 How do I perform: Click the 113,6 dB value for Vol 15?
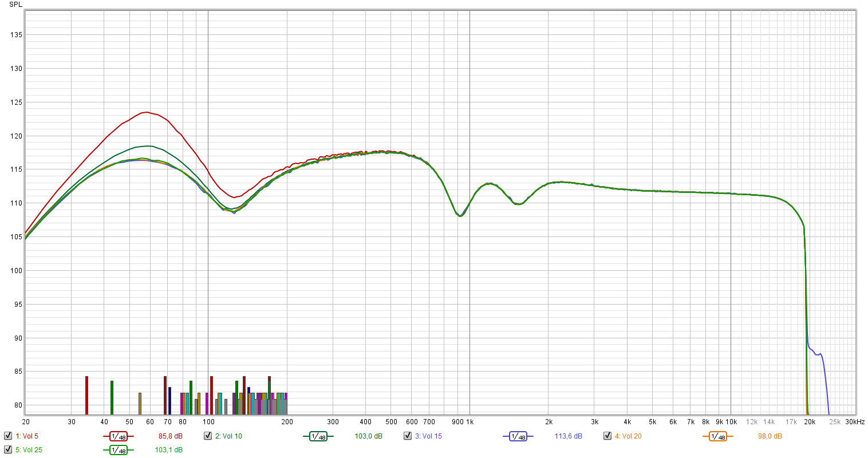[568, 436]
